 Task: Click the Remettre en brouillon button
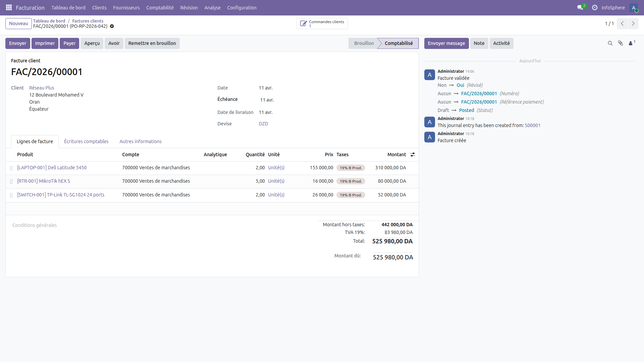[152, 43]
